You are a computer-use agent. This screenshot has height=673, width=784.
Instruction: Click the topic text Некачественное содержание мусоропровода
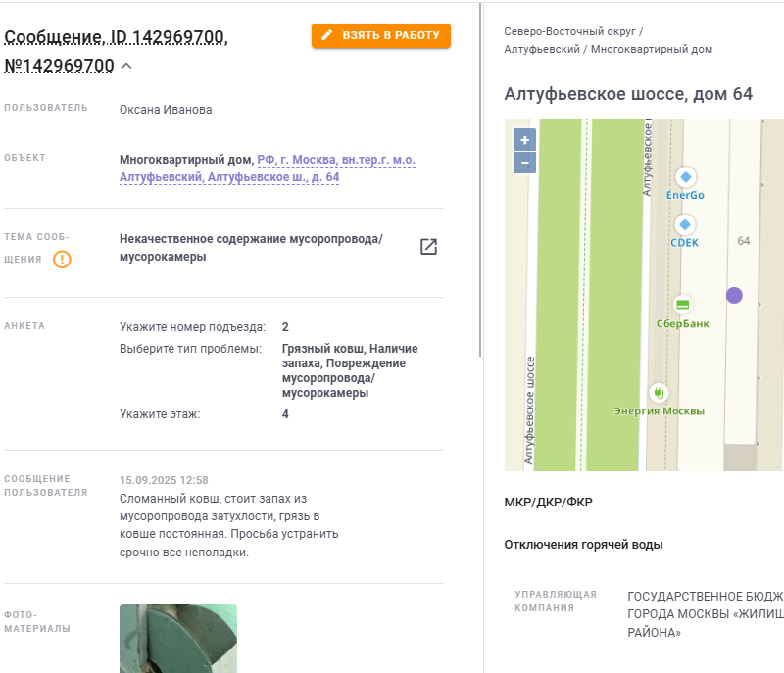point(251,248)
